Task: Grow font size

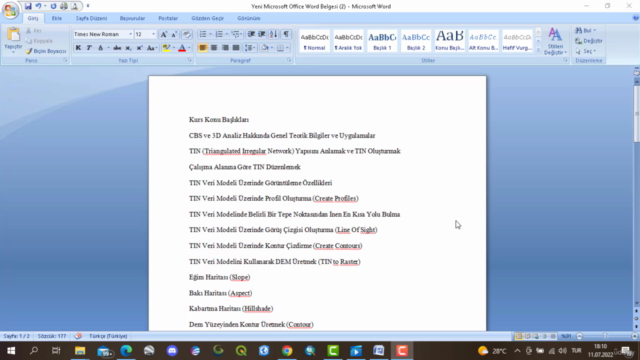Action: pyautogui.click(x=164, y=34)
